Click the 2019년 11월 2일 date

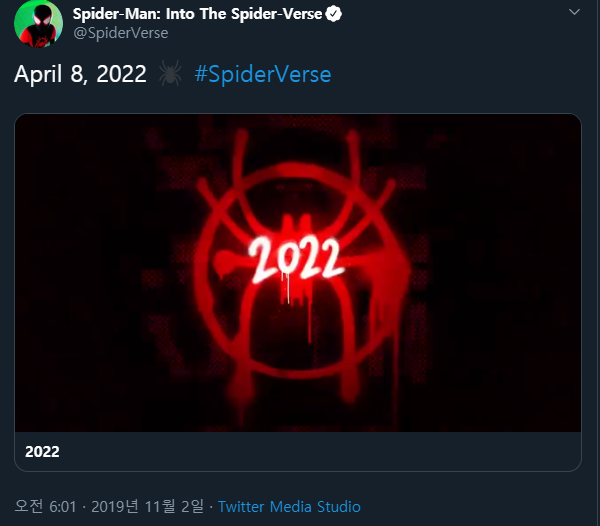145,506
